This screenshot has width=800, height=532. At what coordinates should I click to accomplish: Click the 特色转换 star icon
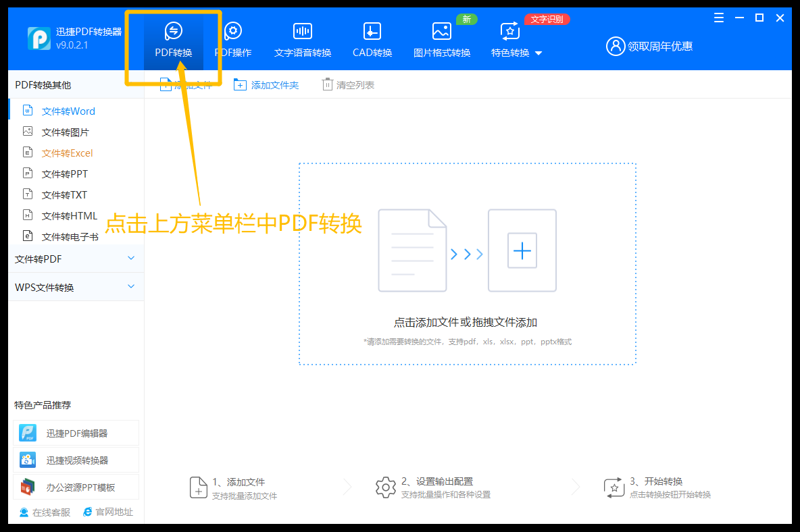tap(509, 31)
